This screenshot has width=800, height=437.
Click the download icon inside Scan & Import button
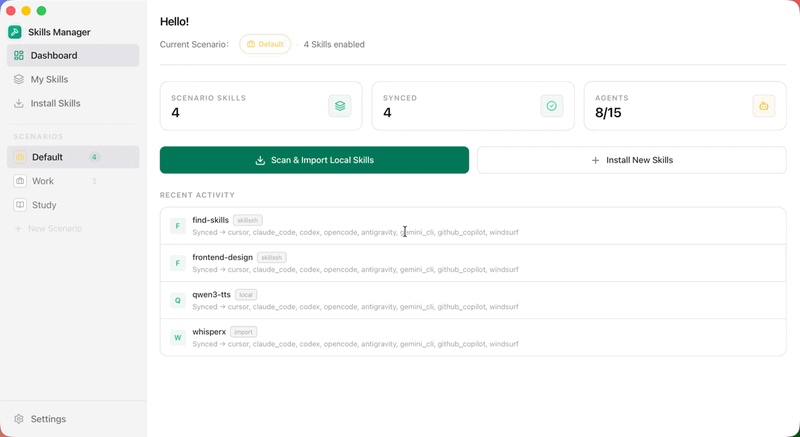(x=260, y=160)
